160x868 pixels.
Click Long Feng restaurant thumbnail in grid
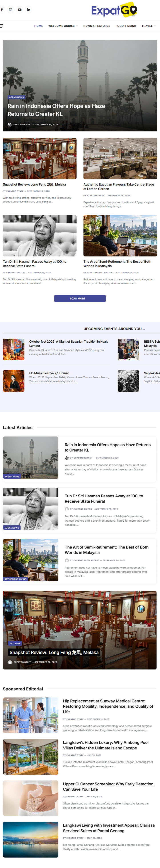click(x=40, y=158)
